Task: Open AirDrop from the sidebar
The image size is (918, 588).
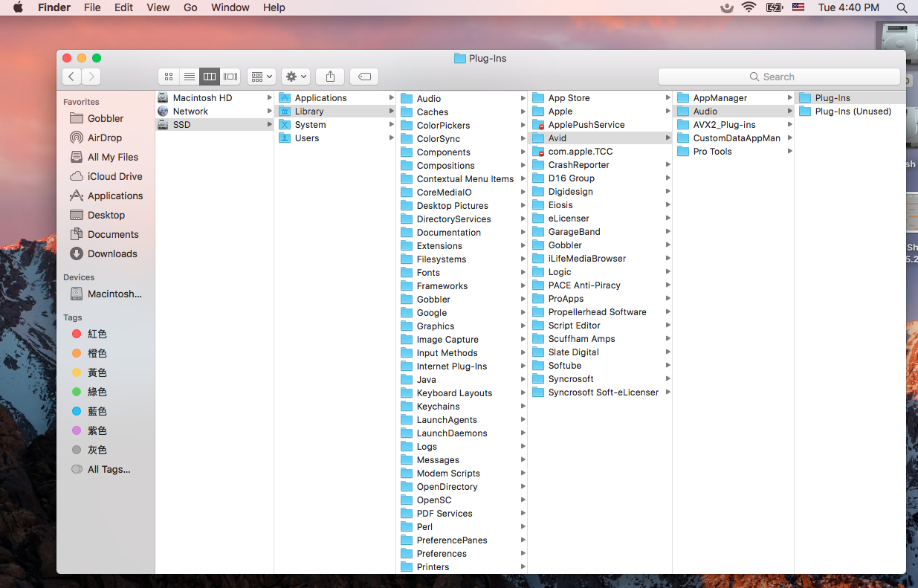Action: [x=105, y=138]
